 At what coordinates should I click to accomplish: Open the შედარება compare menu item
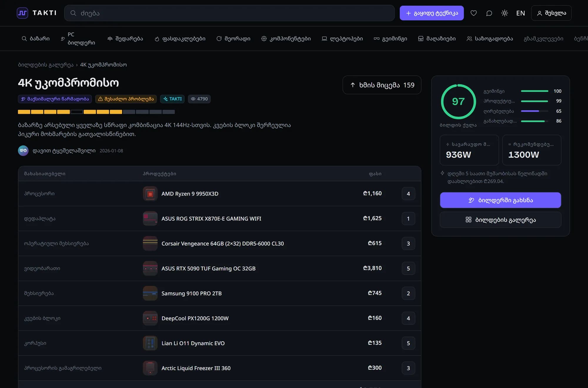pyautogui.click(x=125, y=39)
